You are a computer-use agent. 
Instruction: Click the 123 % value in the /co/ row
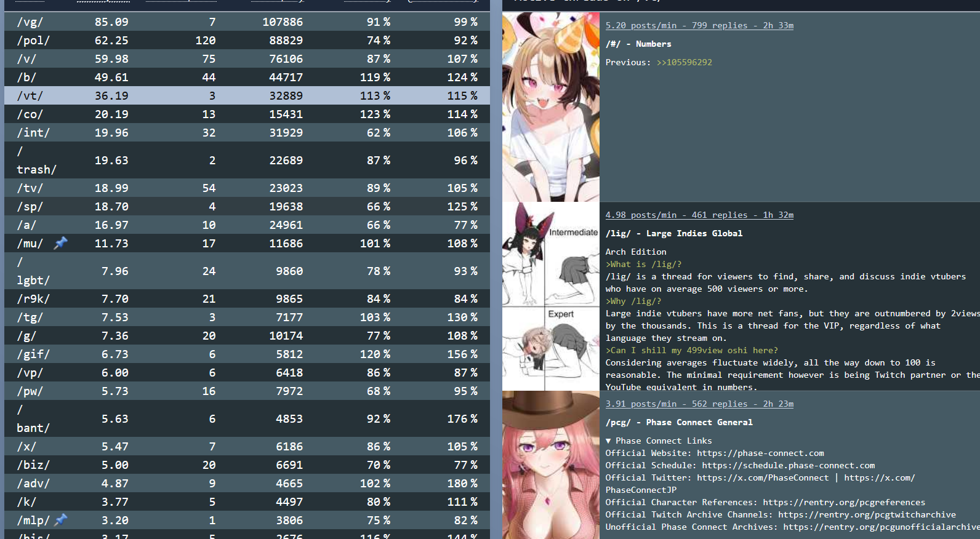[x=375, y=114]
